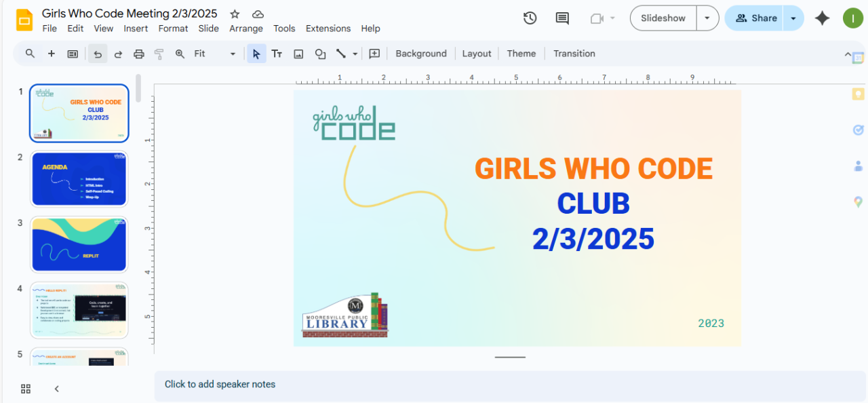Open the new slide layout icon

73,54
